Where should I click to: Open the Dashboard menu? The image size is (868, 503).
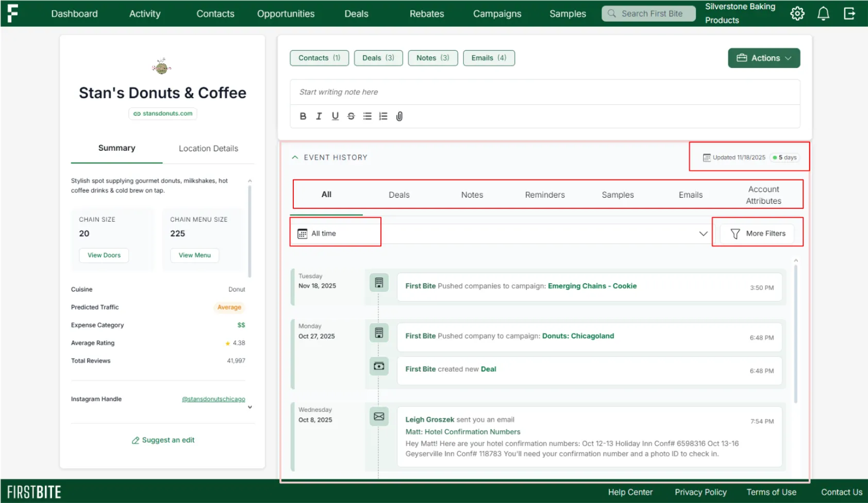[x=74, y=13]
